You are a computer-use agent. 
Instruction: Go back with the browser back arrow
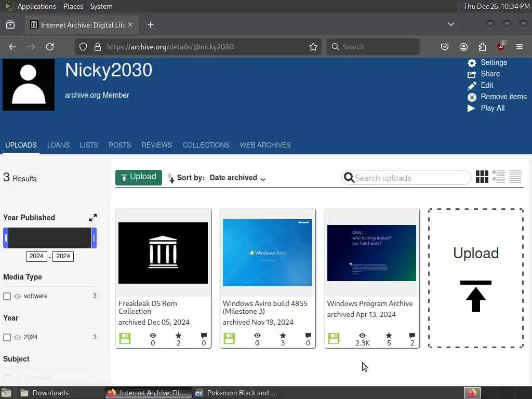(x=12, y=47)
